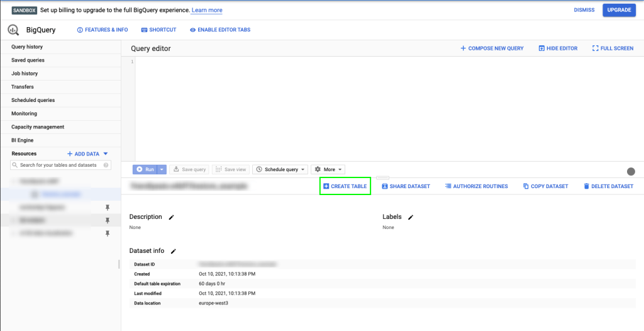Open the Run options dropdown arrow
Image resolution: width=644 pixels, height=331 pixels.
[162, 169]
